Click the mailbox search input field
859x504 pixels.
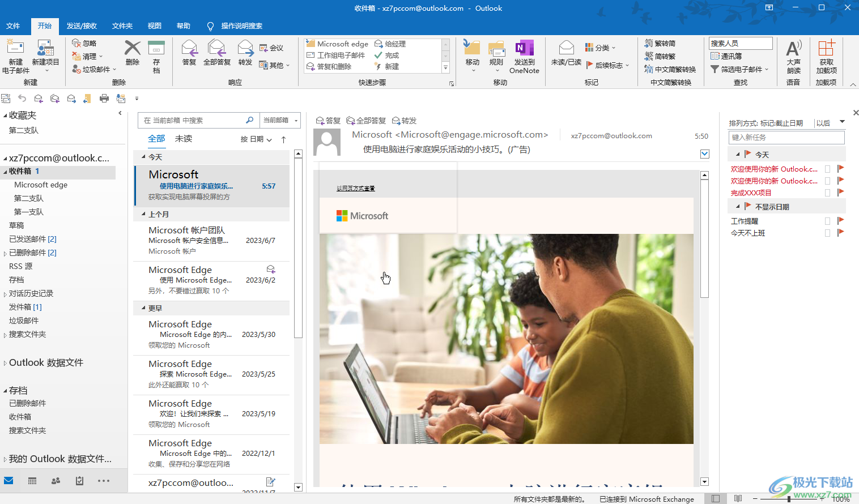(193, 120)
